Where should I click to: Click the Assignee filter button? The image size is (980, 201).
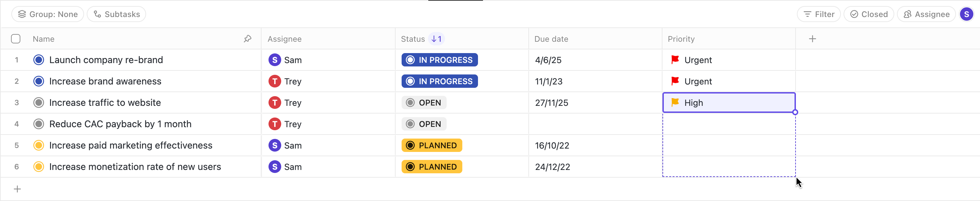point(926,14)
